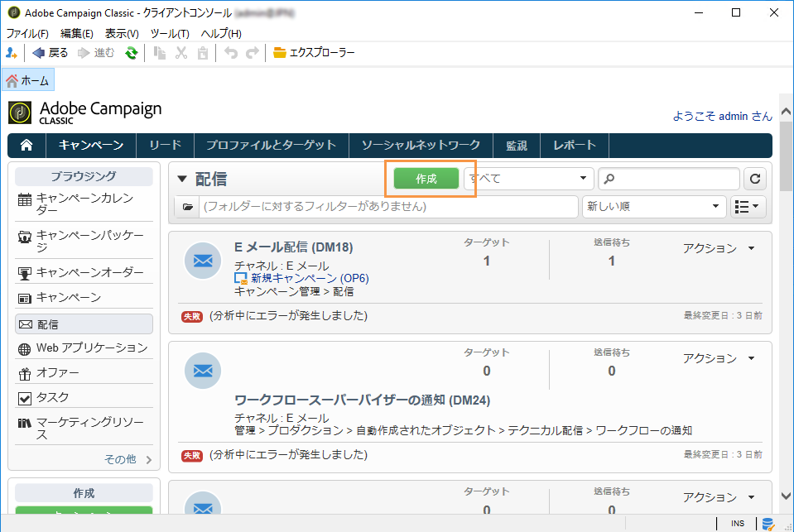The width and height of the screenshot is (794, 532).
Task: Click the folder filter icon
Action: (187, 207)
